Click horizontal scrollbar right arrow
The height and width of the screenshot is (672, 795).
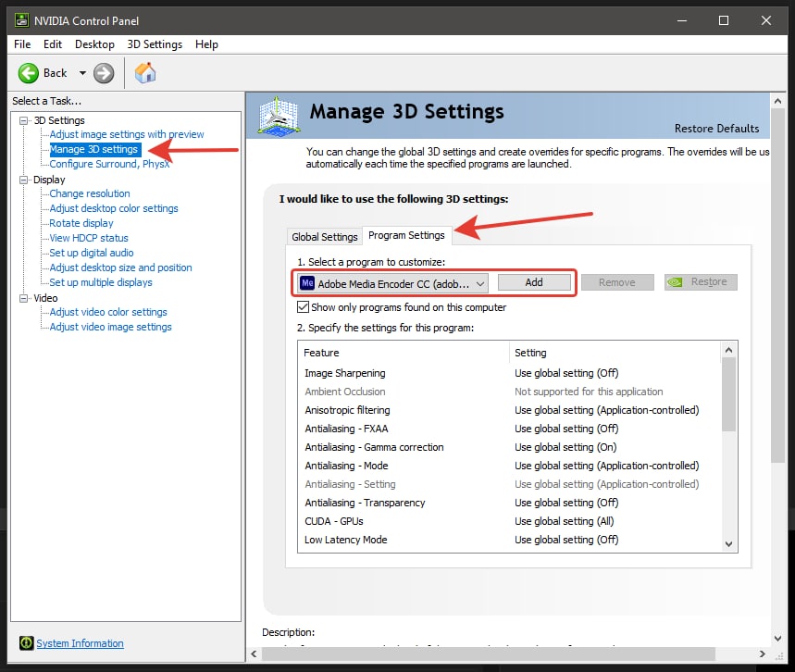click(762, 653)
